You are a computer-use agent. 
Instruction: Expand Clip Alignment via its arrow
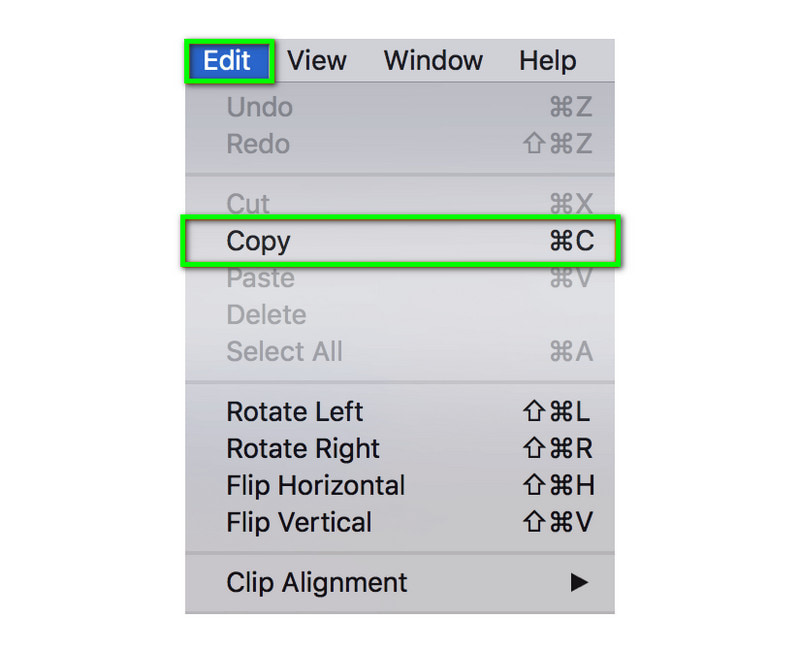coord(580,583)
